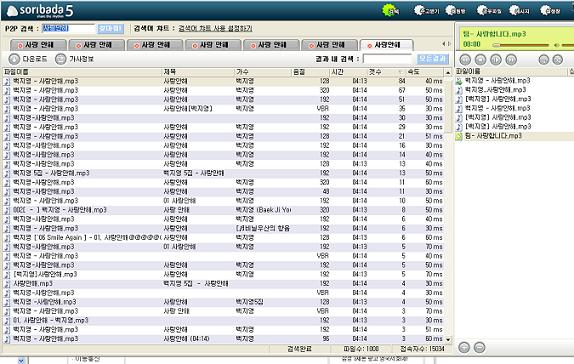Focus the 결과 내 검색 input field

pyautogui.click(x=387, y=59)
